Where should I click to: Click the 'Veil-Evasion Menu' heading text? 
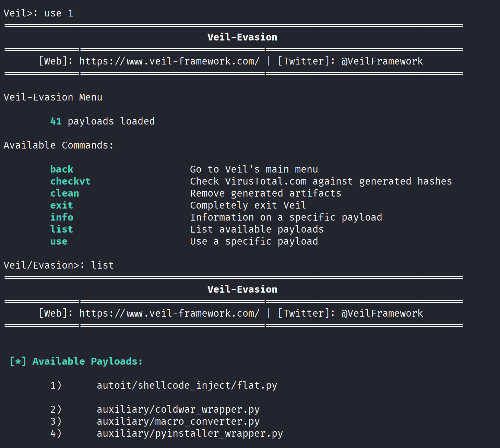tap(53, 97)
